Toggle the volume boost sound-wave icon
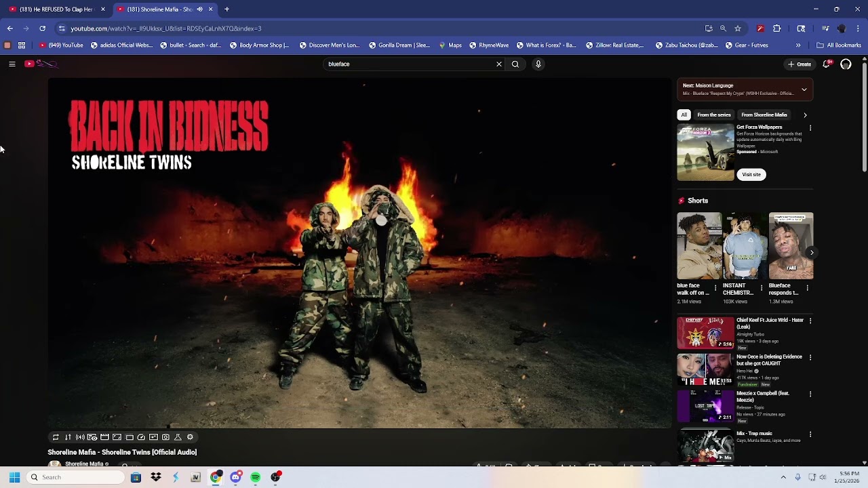Screen dimensions: 868x488 pos(80,437)
